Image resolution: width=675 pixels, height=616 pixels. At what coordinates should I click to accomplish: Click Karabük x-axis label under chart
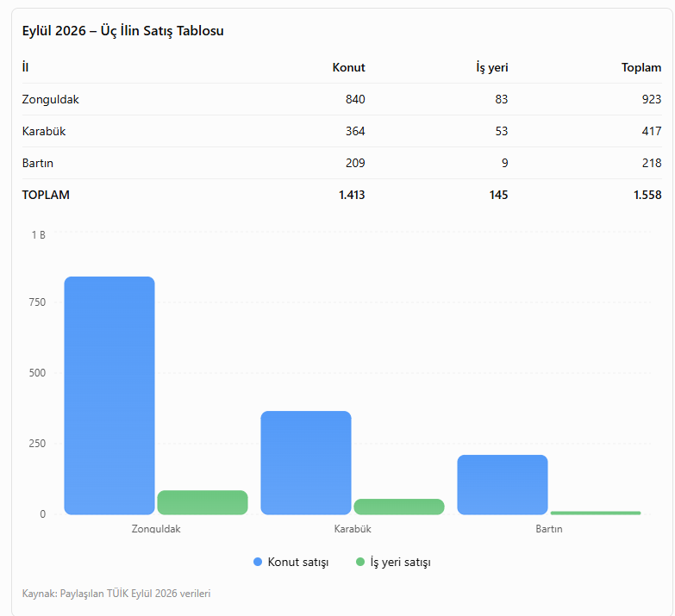pyautogui.click(x=353, y=529)
